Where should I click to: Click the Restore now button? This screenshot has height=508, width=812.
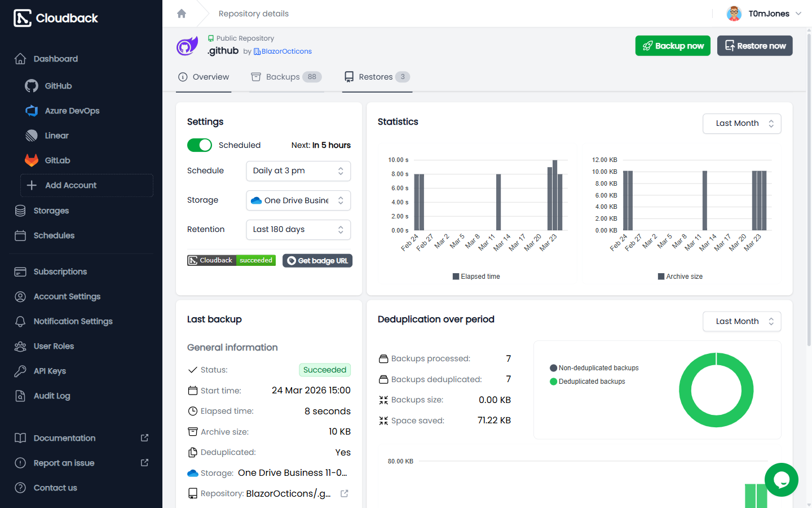[x=755, y=46]
